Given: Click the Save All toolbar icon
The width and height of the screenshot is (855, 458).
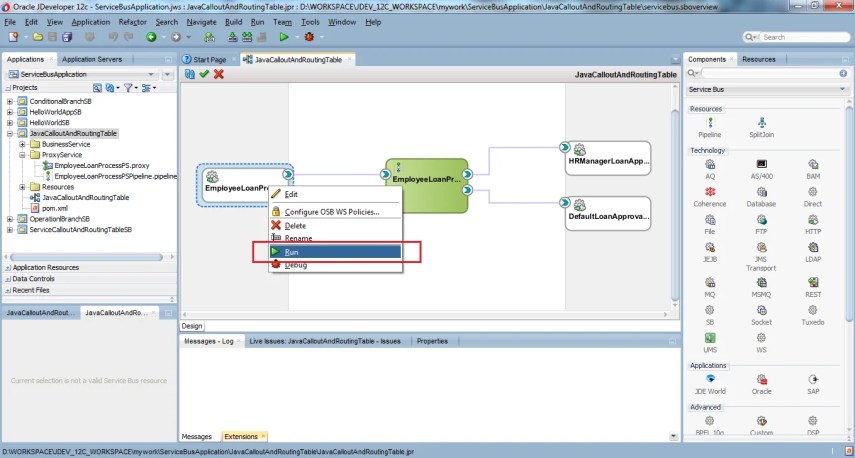Looking at the screenshot, I should 67,37.
